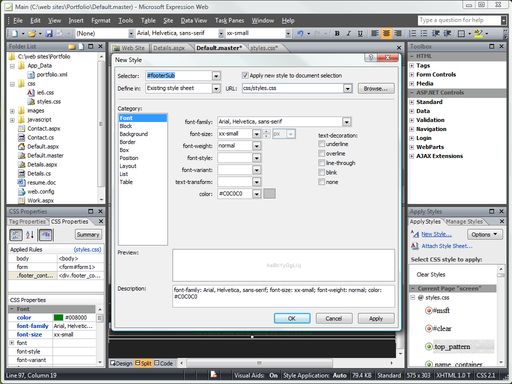Click the gray color swatch
Viewport: 512px width, 384px height.
pyautogui.click(x=269, y=194)
